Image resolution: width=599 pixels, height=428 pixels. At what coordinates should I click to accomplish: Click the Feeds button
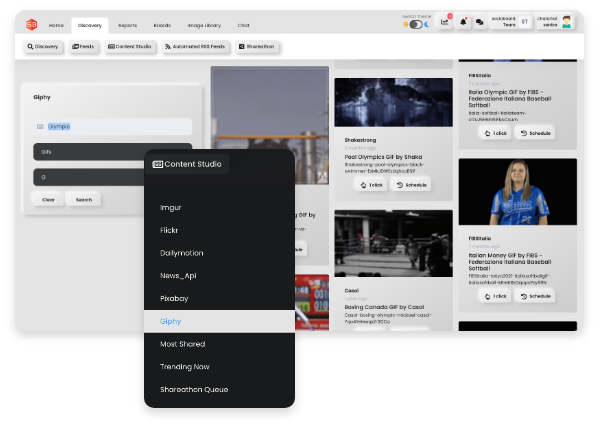coord(83,47)
